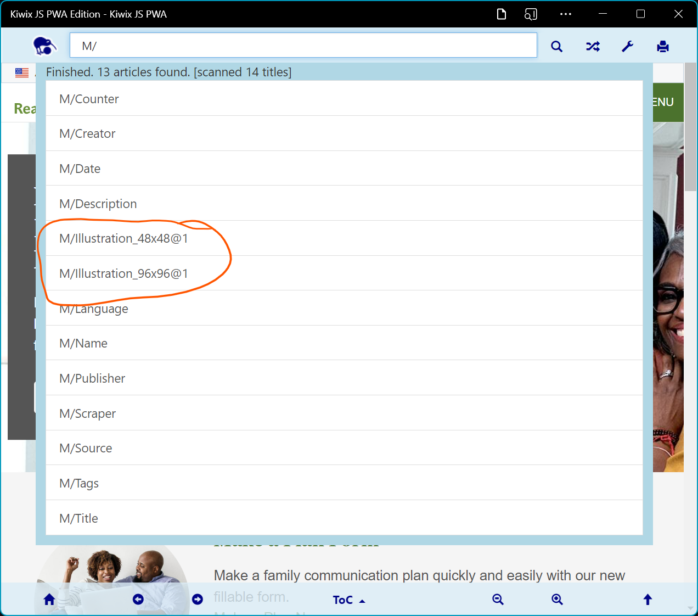Go home using the house icon
The width and height of the screenshot is (698, 616).
49,599
